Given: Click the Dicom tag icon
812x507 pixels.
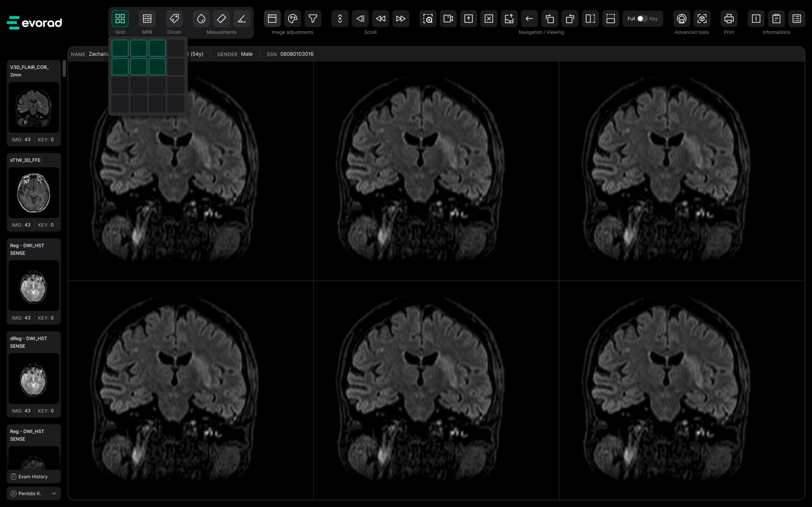Looking at the screenshot, I should coord(174,19).
